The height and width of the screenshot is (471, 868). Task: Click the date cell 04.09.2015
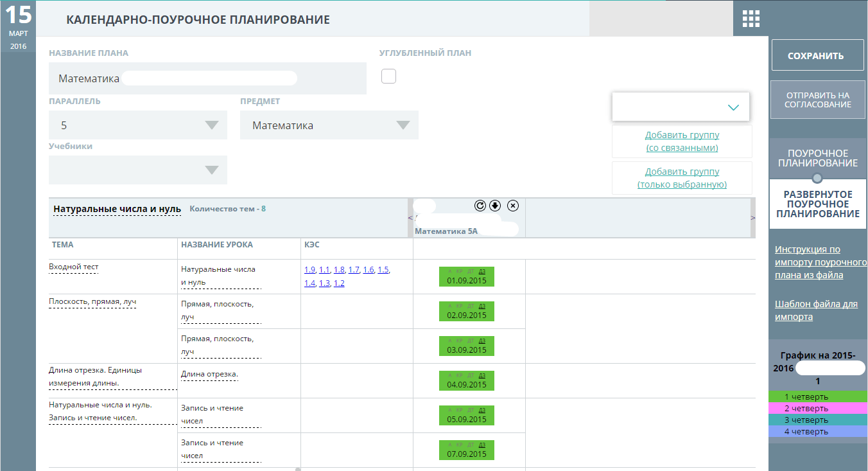(467, 381)
